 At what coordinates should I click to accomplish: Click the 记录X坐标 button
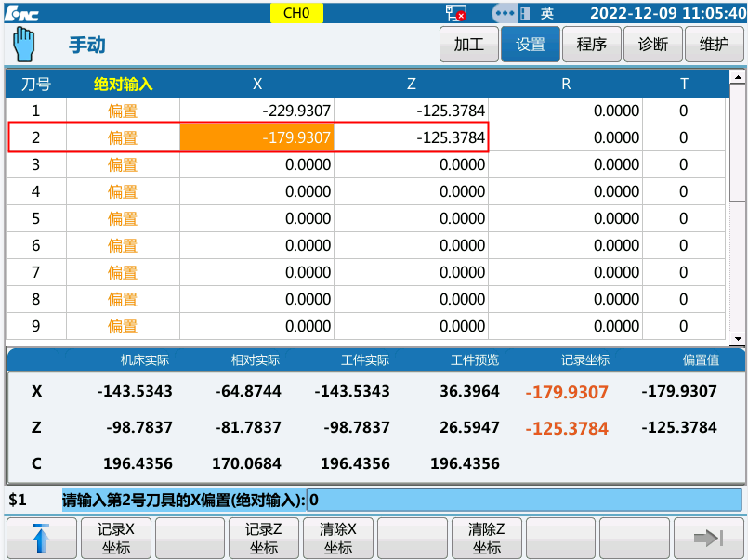[x=116, y=538]
